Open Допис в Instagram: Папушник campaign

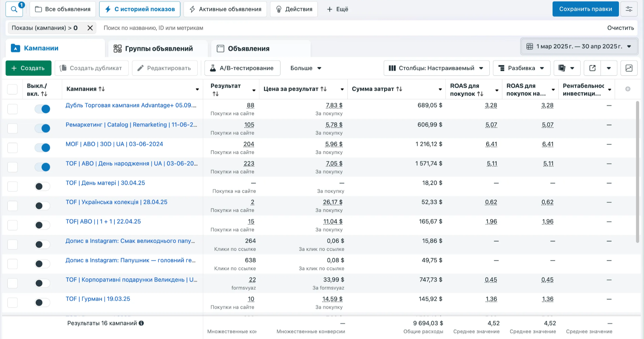[130, 260]
